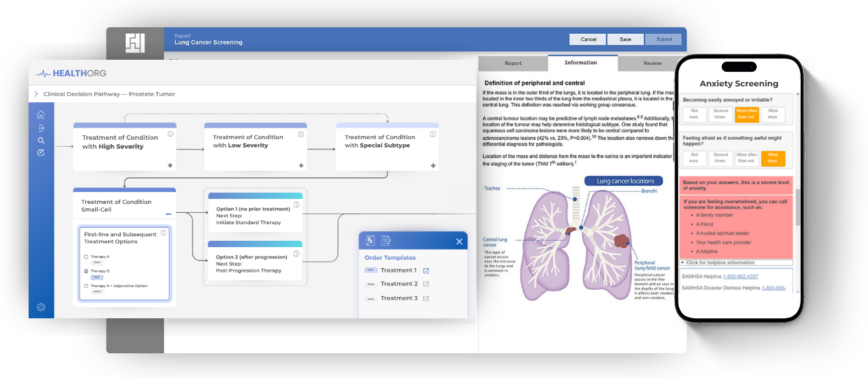Viewport: 868px width, 385px height.
Task: Show info for First-line and Subsequent Treatment Options
Action: (x=163, y=233)
